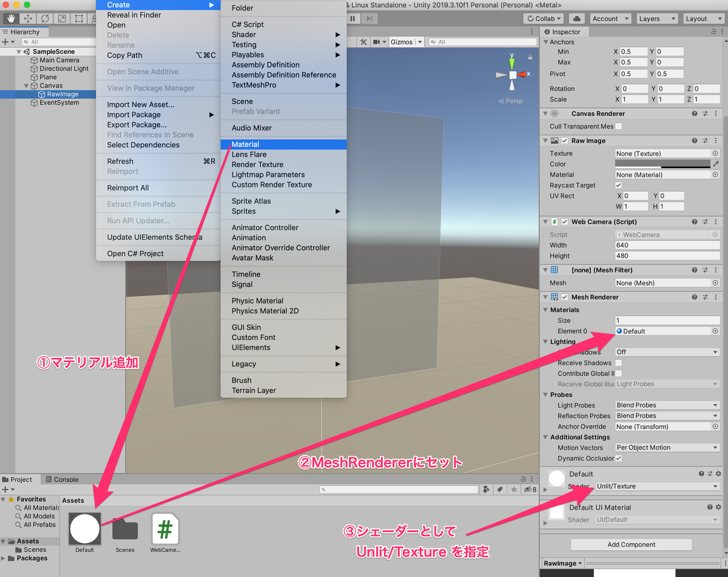Image resolution: width=728 pixels, height=577 pixels.
Task: Open cloud services with the cloud icon
Action: (577, 19)
